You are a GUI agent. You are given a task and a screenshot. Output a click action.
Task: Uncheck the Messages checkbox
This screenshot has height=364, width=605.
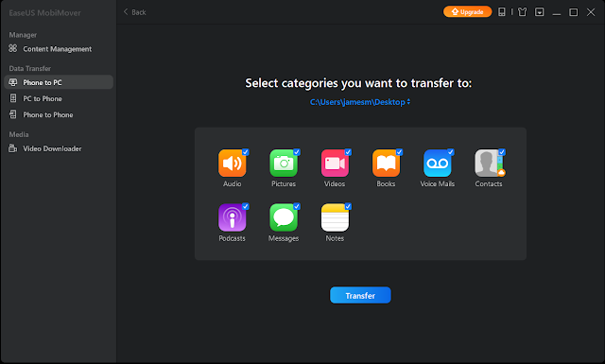point(297,206)
